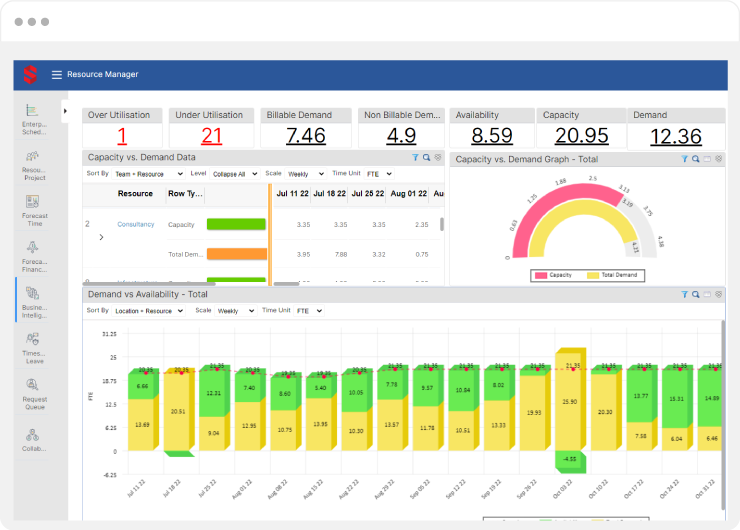740x530 pixels.
Task: Click the Jul 25 22 column header
Action: click(368, 194)
